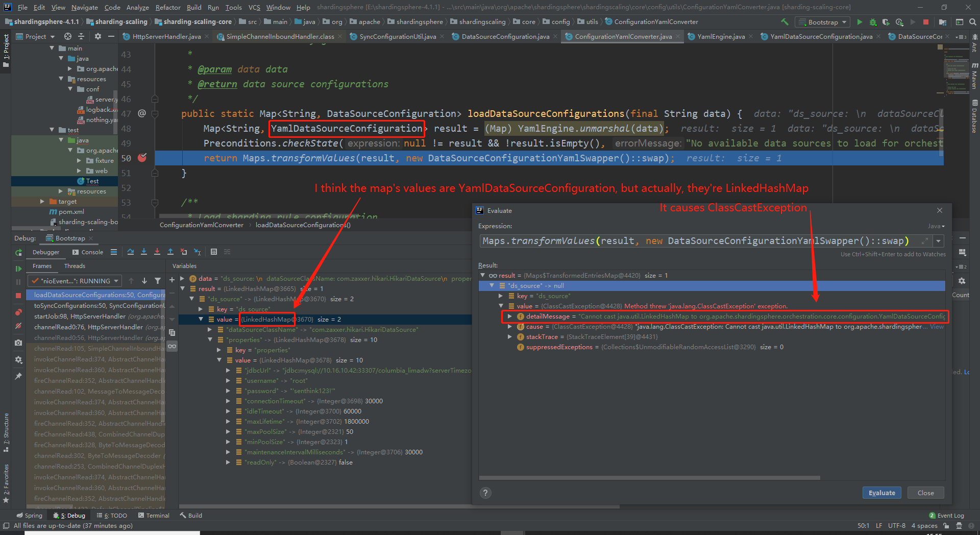Open the VCS menu
Screen dimensions: 980x535
tap(254, 7)
